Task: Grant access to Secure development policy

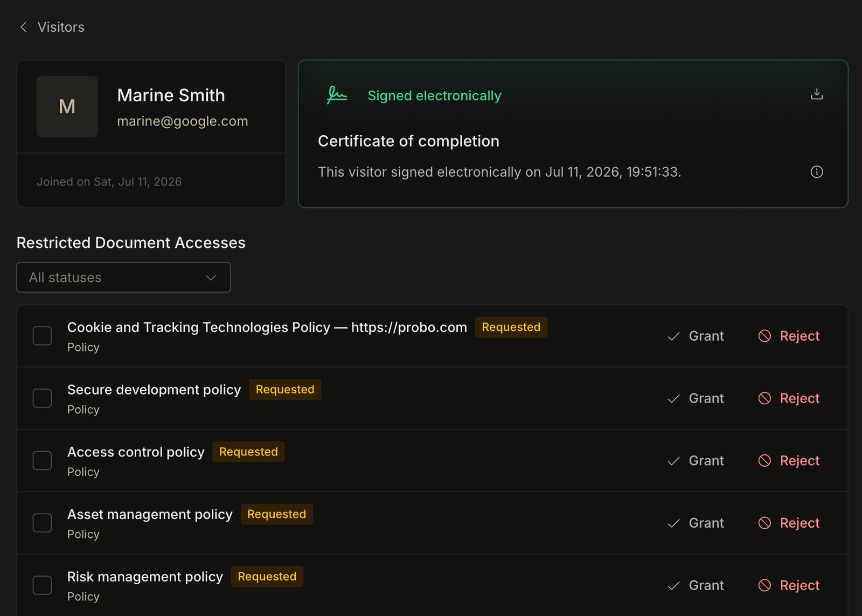Action: pyautogui.click(x=696, y=398)
